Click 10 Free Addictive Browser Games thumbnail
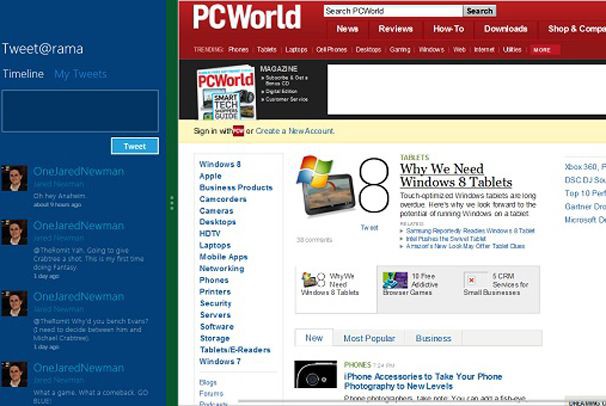606x406 pixels. [395, 280]
